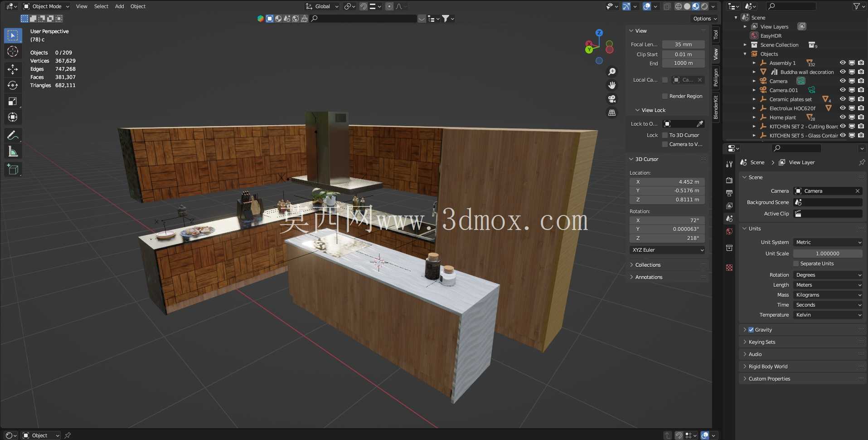Screen dimensions: 868x440
Task: Open the View menu
Action: pyautogui.click(x=82, y=6)
